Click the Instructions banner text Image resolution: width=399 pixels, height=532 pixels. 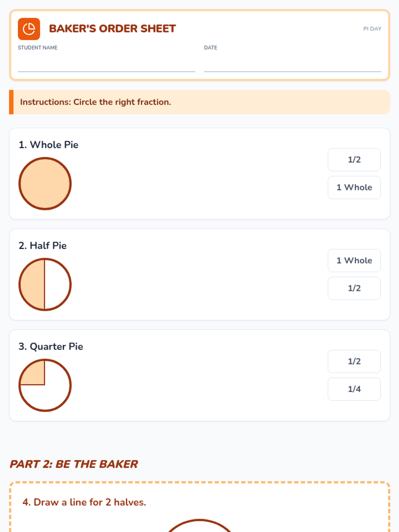point(95,102)
